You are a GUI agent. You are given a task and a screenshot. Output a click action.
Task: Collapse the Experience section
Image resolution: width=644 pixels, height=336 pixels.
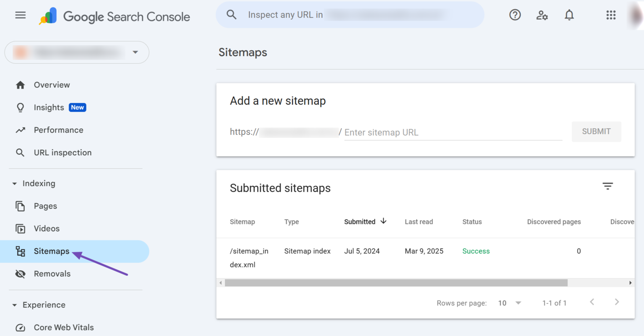(x=15, y=305)
